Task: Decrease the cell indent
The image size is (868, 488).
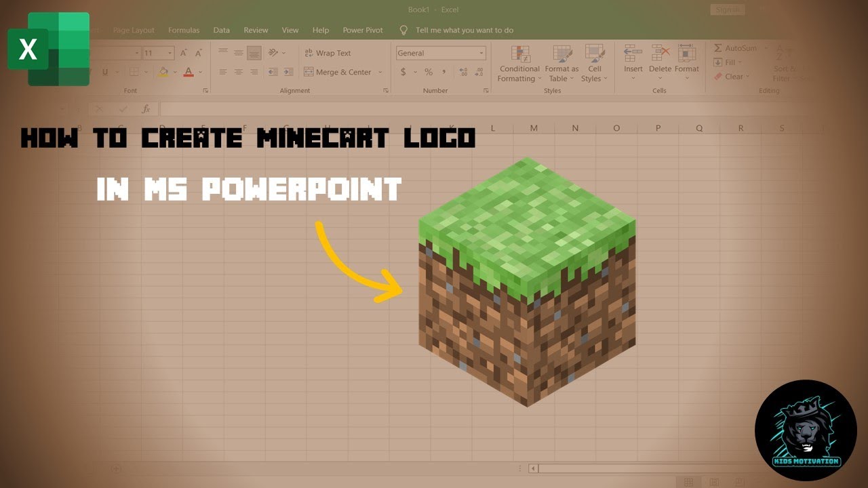Action: (x=273, y=72)
